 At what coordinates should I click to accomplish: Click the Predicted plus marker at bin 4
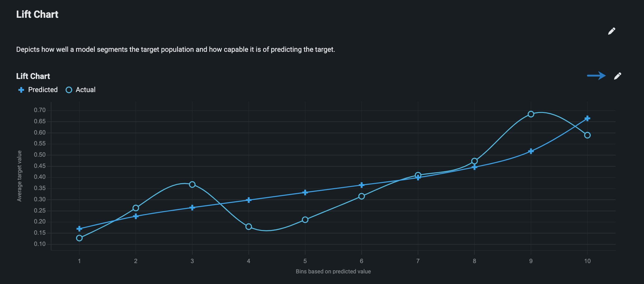[x=249, y=200]
